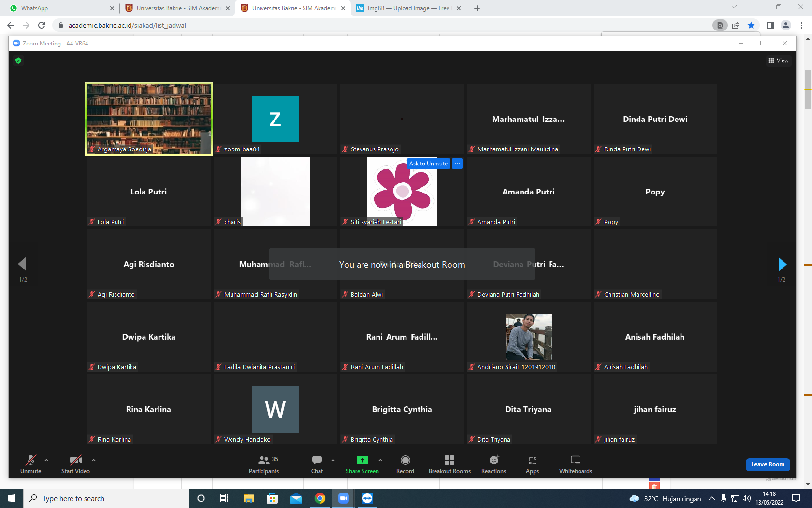Viewport: 812px width, 508px height.
Task: Click the Share Screen icon
Action: [x=362, y=460]
